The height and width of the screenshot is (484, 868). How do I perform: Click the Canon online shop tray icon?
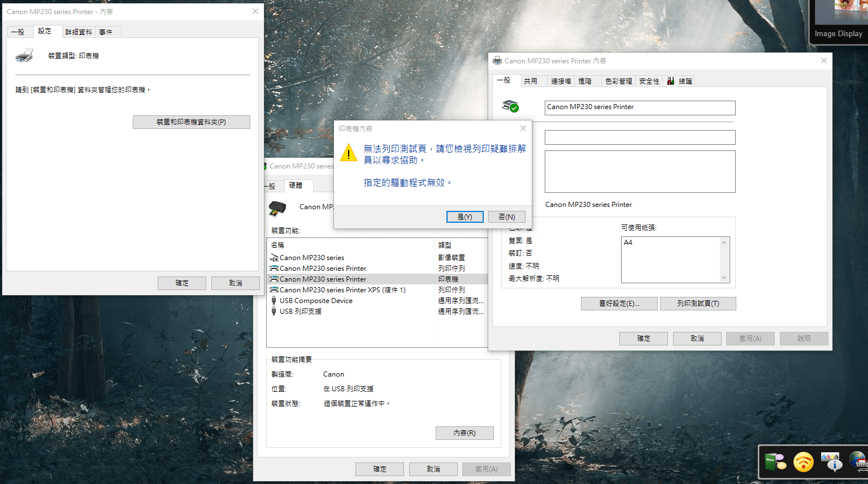[858, 462]
